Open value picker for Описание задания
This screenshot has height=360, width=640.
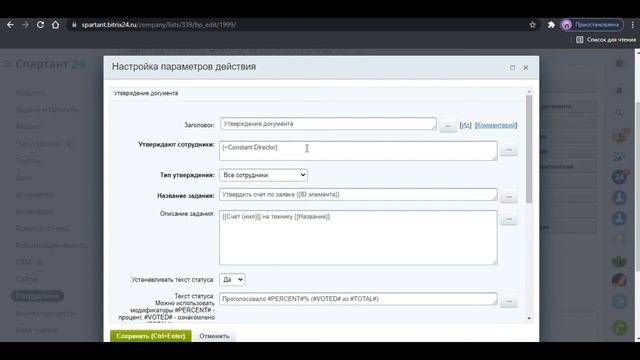click(509, 219)
